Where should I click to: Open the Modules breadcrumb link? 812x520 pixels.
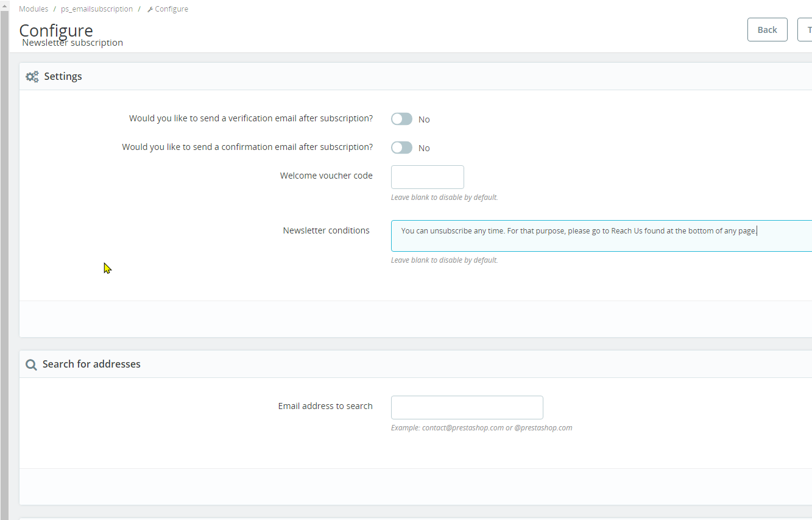coord(34,9)
